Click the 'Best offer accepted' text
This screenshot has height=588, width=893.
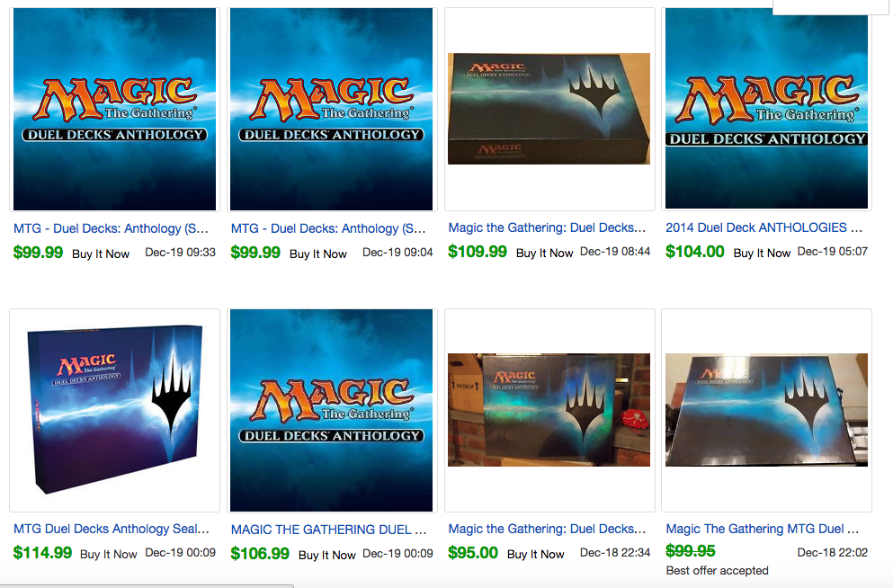pos(717,570)
